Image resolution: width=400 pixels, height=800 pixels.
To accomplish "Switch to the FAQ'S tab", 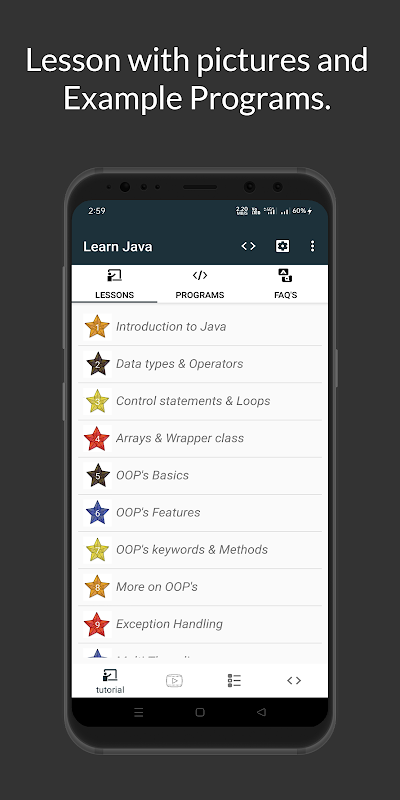I will [x=285, y=284].
